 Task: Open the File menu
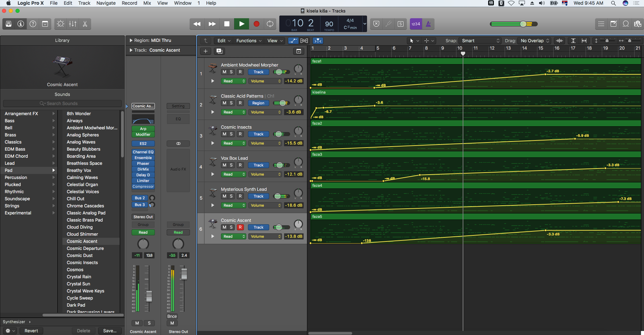54,3
